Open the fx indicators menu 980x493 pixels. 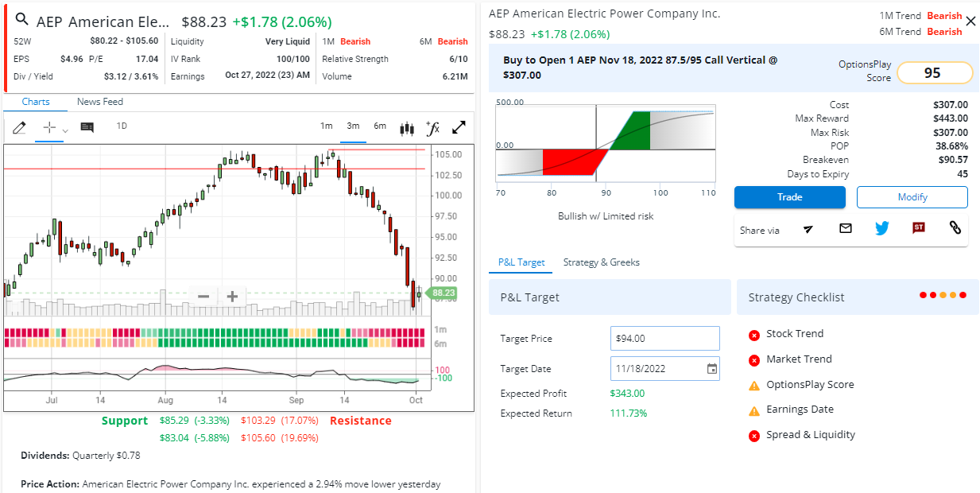(x=432, y=127)
